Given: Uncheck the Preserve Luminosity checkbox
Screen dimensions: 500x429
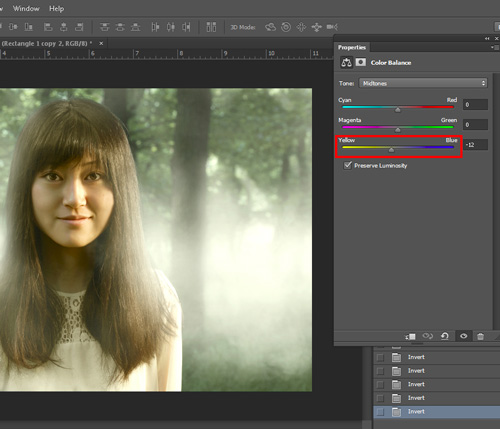Looking at the screenshot, I should point(348,165).
